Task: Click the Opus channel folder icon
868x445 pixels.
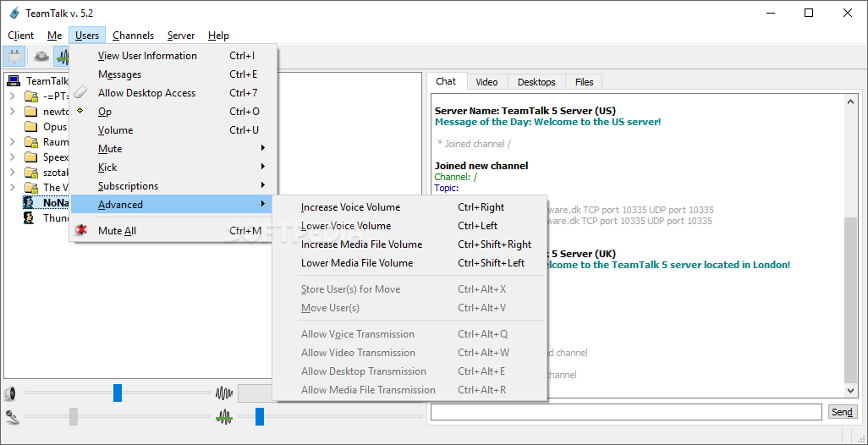Action: point(31,127)
